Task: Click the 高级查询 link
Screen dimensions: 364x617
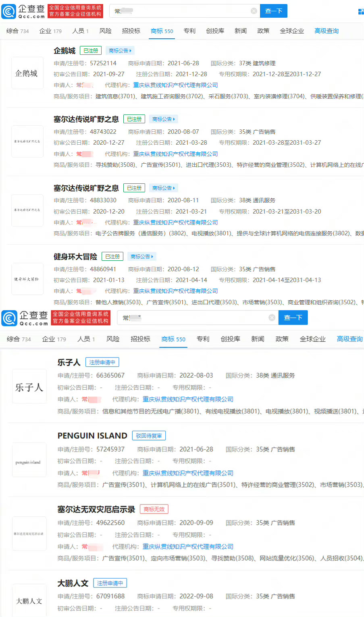Action: (x=327, y=31)
